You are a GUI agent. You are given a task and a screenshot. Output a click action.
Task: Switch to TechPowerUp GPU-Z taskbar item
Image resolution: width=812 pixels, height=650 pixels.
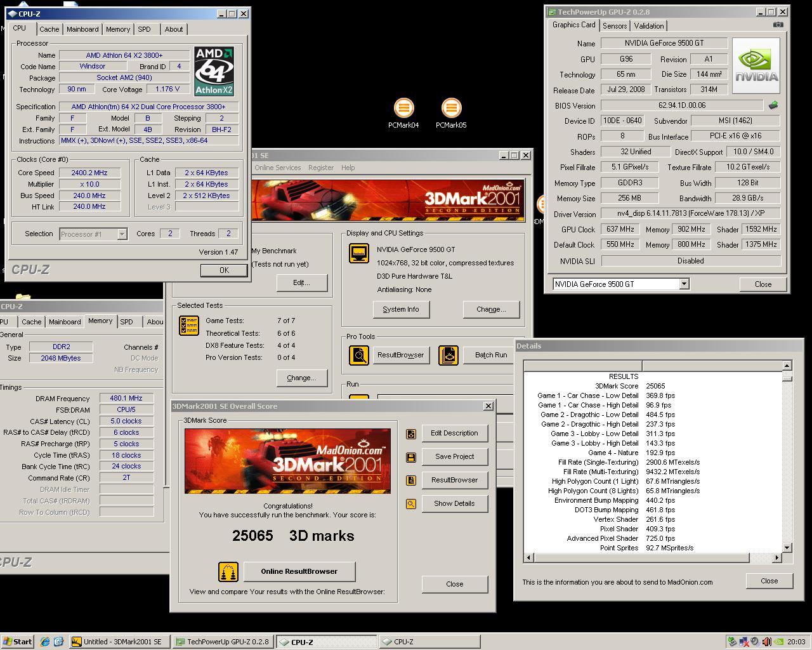[x=223, y=642]
